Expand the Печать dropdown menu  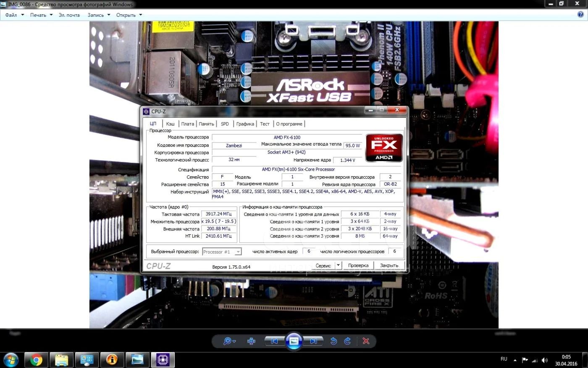tap(41, 15)
